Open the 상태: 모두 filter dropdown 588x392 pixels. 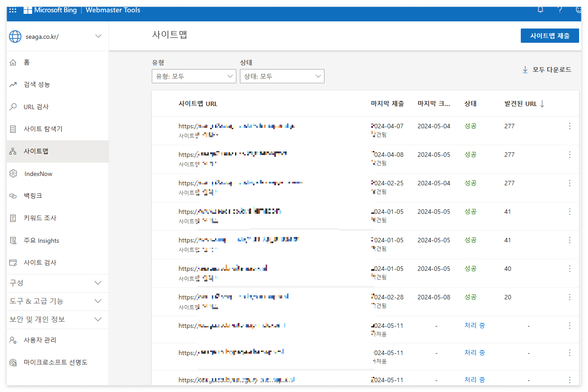[x=282, y=76]
